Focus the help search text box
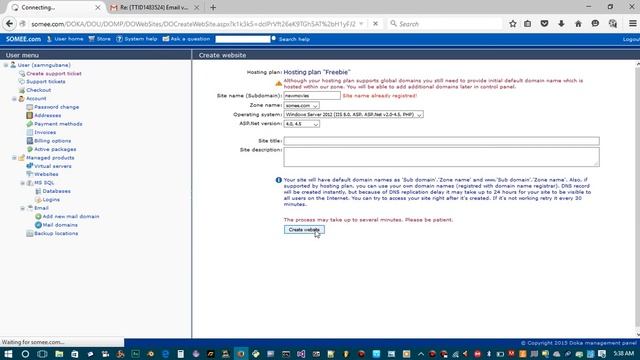The height and width of the screenshot is (360, 640). tap(243, 39)
